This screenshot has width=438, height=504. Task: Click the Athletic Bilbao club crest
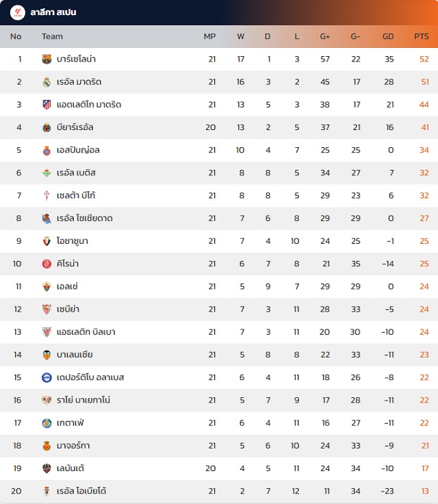pyautogui.click(x=47, y=332)
